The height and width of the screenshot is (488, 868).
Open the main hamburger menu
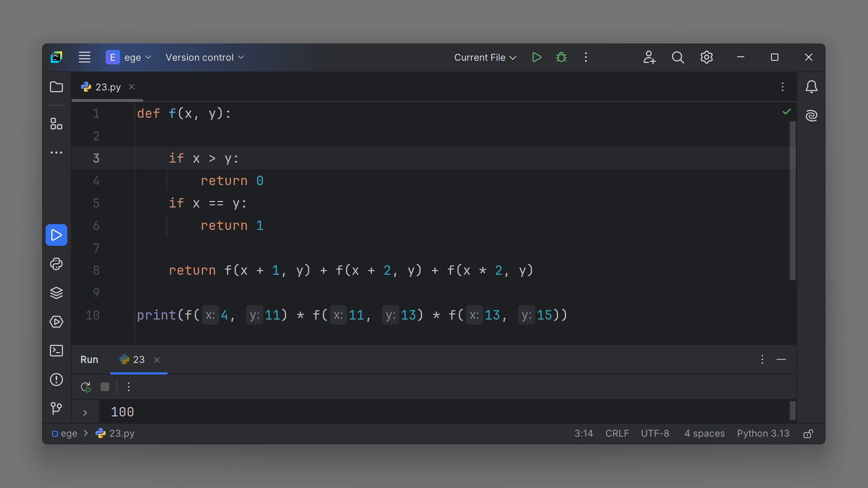[x=85, y=57]
